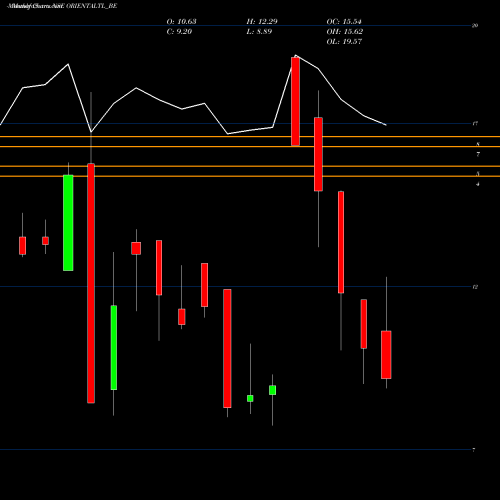This screenshot has width=500, height=500.
Task: Select the open value "O: 10.63"
Action: (x=181, y=21)
